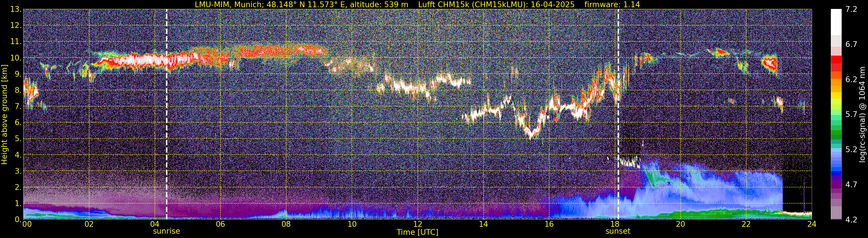Click the '8.' tick on the height axis
The image size is (868, 238).
tap(18, 90)
